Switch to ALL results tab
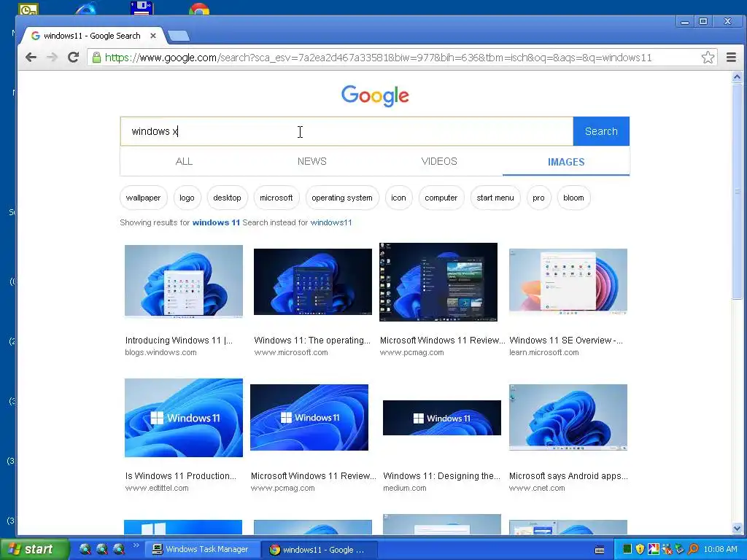Image resolution: width=747 pixels, height=560 pixels. coord(184,161)
